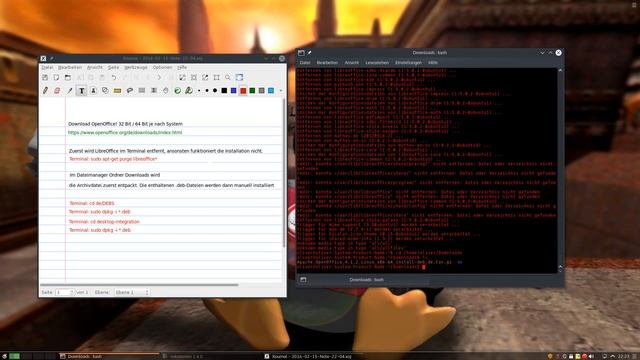
Task: Select the thick pen thickness dot
Action: [215, 91]
